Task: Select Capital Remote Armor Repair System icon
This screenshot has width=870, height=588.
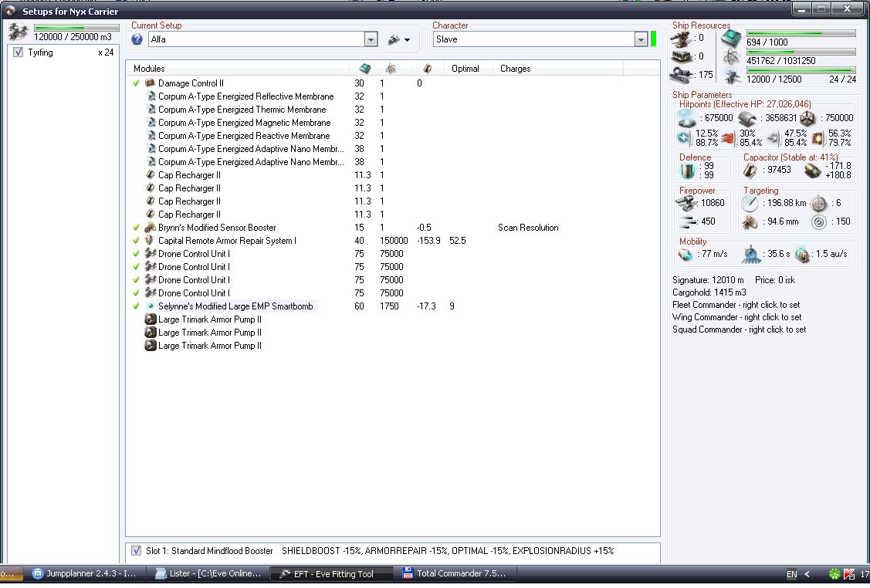Action: pos(149,240)
